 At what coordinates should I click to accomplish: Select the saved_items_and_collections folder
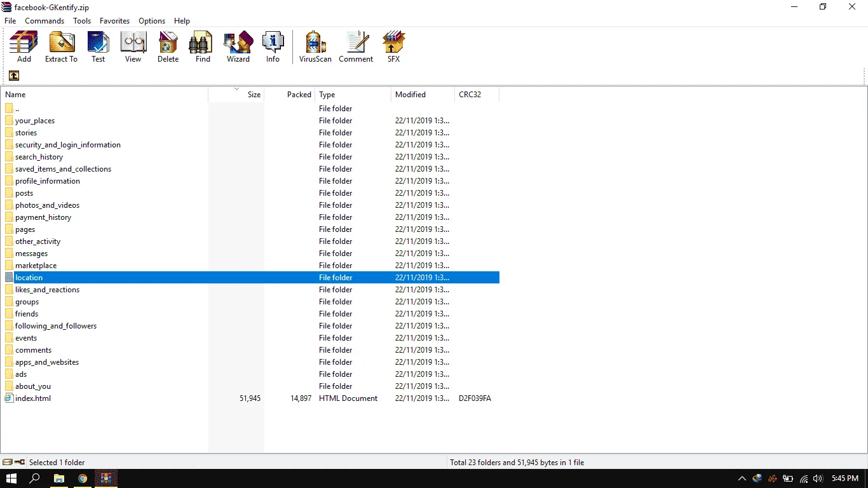(x=250, y=169)
